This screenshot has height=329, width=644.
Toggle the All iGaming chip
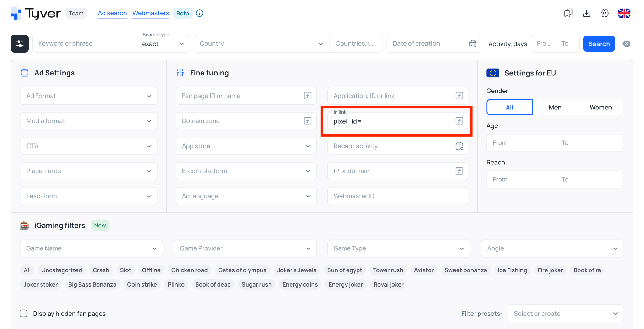tap(27, 270)
